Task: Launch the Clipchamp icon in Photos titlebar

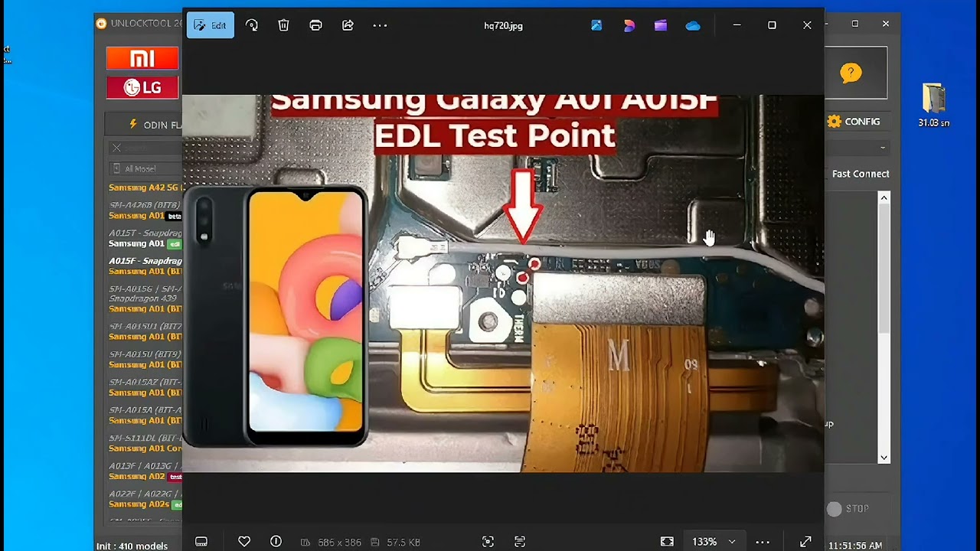Action: point(661,25)
